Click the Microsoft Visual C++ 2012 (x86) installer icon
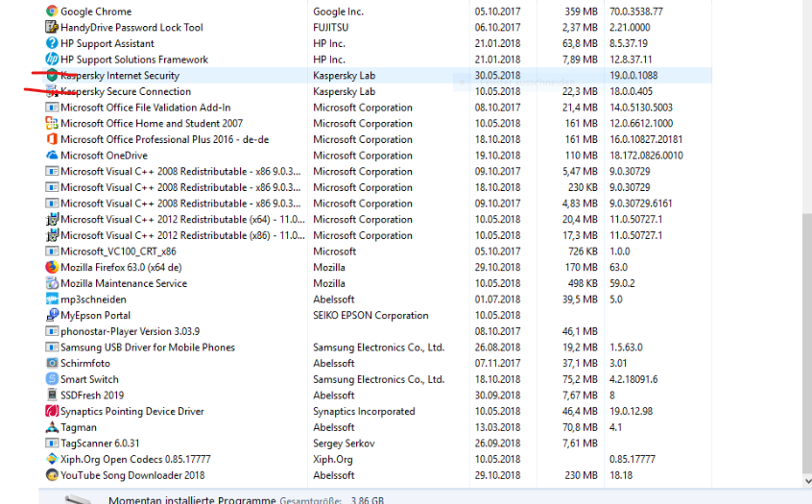Image resolution: width=812 pixels, height=504 pixels. (52, 235)
